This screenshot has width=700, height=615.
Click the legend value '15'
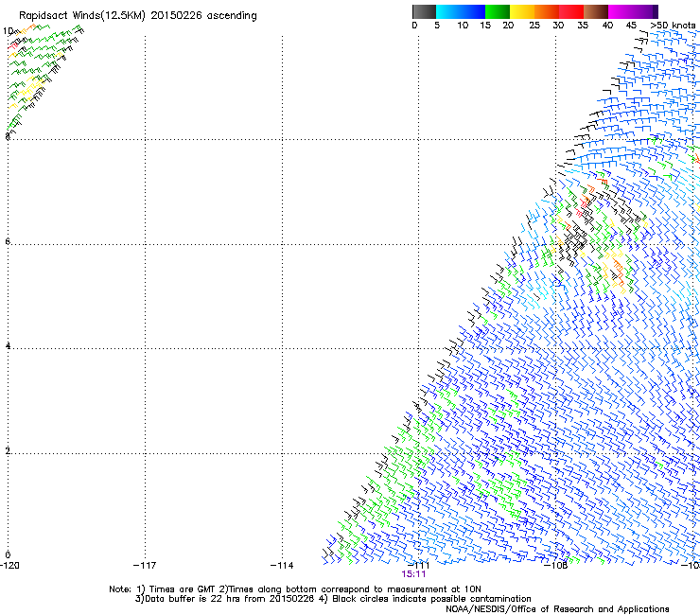pyautogui.click(x=485, y=26)
